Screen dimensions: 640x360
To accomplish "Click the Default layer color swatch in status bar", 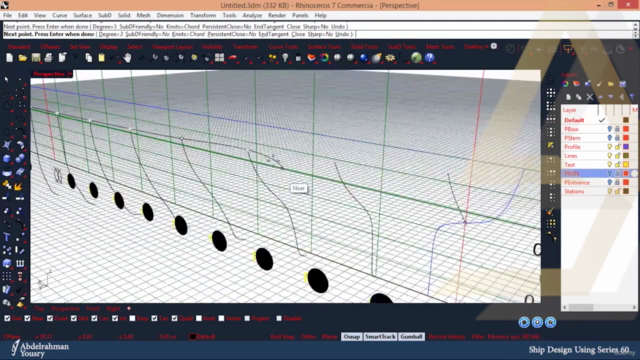I will tap(193, 337).
